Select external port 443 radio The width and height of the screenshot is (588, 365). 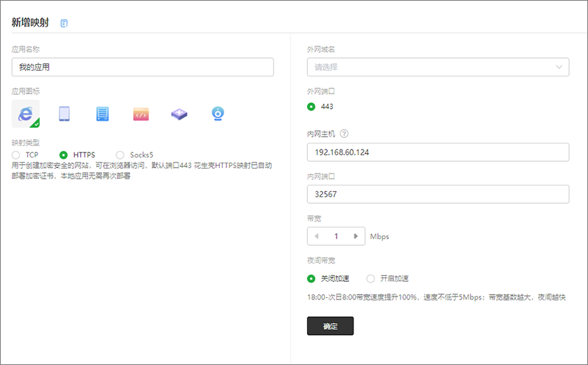point(311,107)
